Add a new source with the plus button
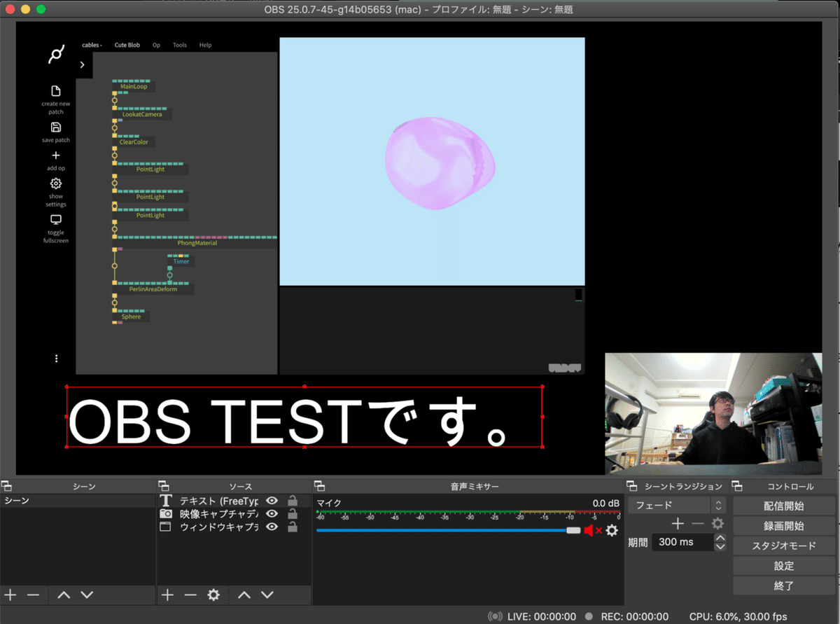The image size is (840, 624). click(x=168, y=595)
